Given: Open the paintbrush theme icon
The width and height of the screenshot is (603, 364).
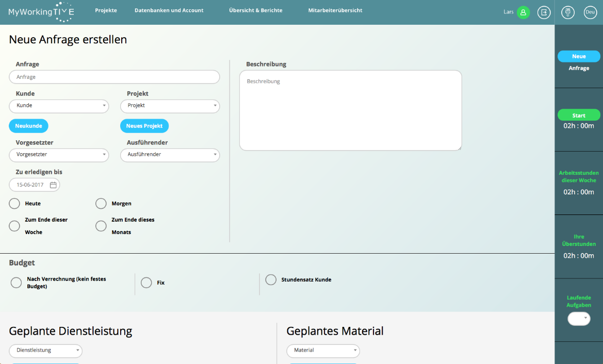Looking at the screenshot, I should [x=567, y=12].
